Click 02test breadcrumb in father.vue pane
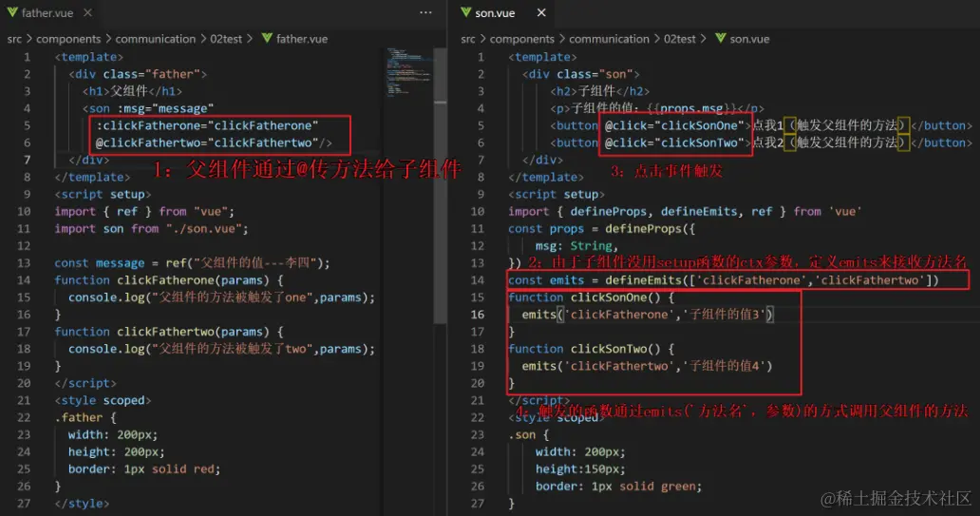This screenshot has width=980, height=516. click(226, 39)
